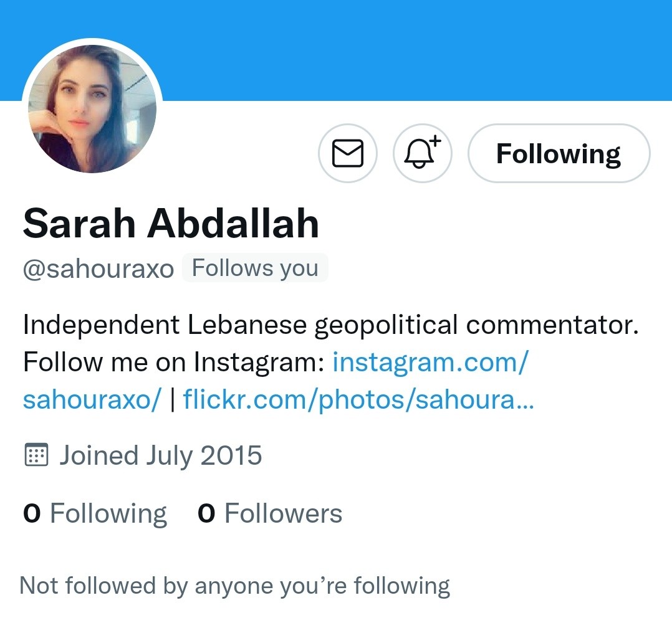672x623 pixels.
Task: Click the calendar icon beside Joined July 2015
Action: click(x=36, y=455)
